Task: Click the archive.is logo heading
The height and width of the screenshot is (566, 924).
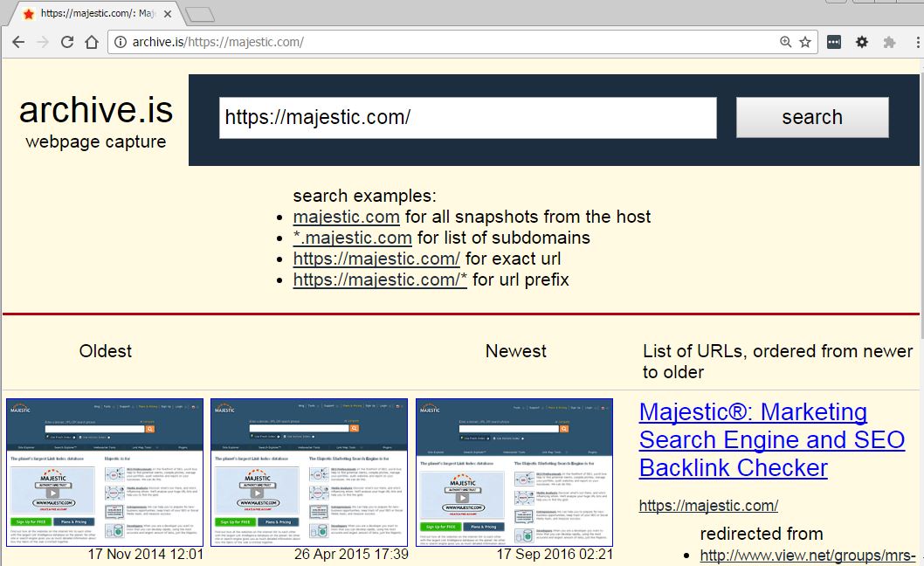Action: [96, 111]
